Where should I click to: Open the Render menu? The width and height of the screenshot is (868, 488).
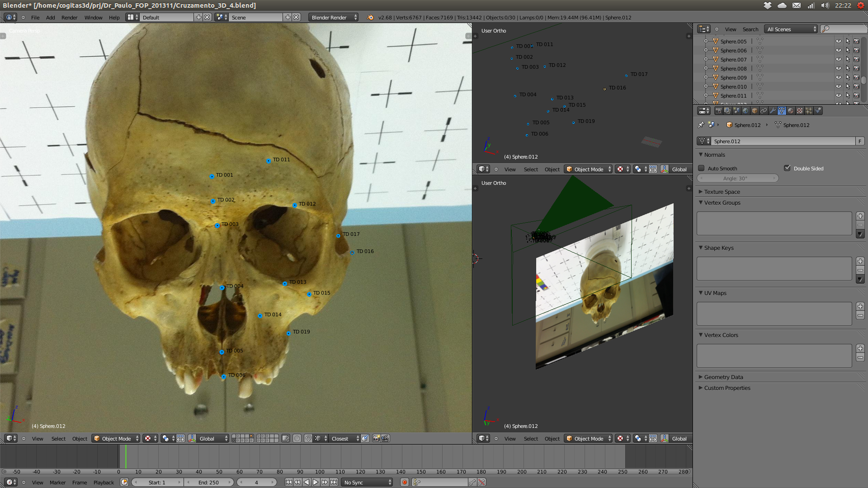pyautogui.click(x=69, y=17)
